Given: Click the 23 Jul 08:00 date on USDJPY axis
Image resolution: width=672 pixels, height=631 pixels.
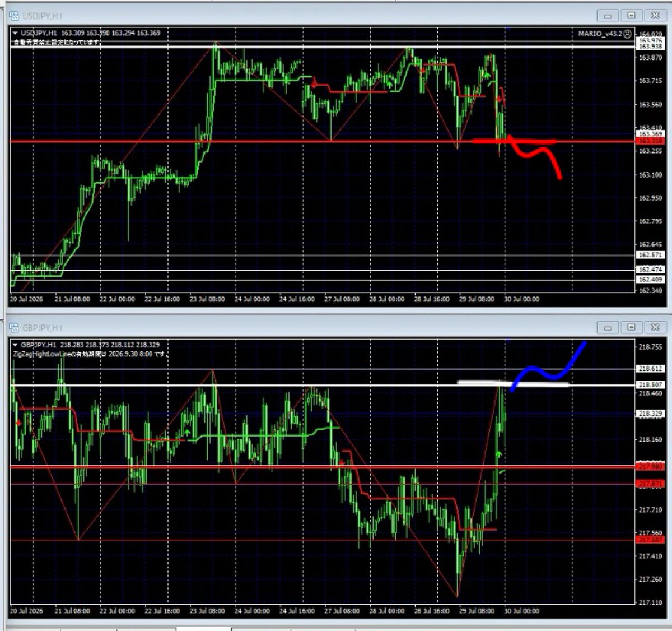Looking at the screenshot, I should [x=207, y=299].
